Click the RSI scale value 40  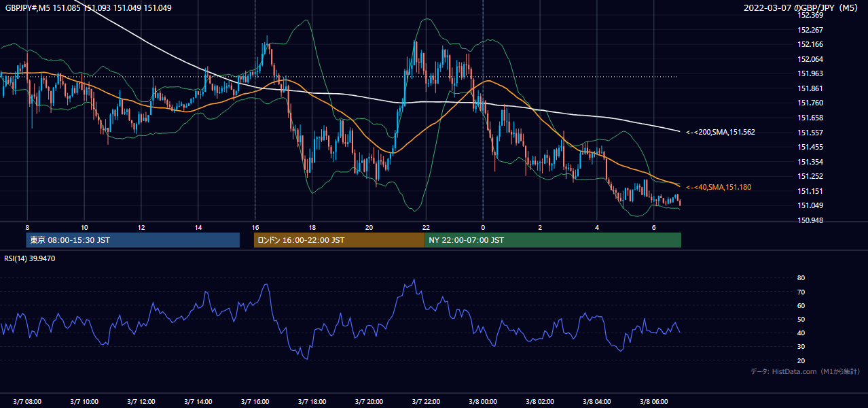(801, 333)
